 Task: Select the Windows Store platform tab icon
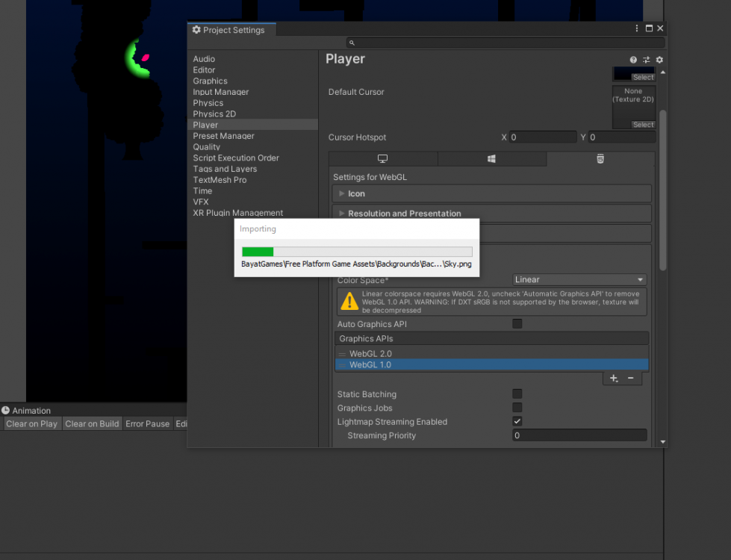[x=491, y=159]
